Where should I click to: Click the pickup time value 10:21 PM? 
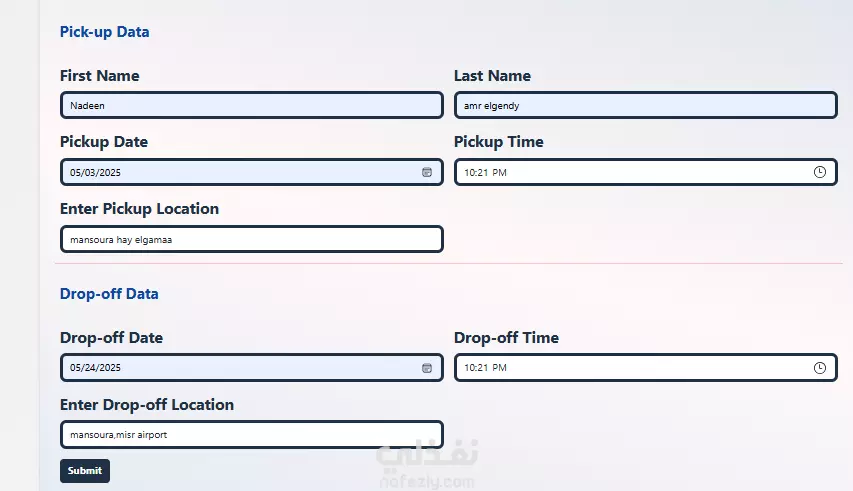click(485, 172)
